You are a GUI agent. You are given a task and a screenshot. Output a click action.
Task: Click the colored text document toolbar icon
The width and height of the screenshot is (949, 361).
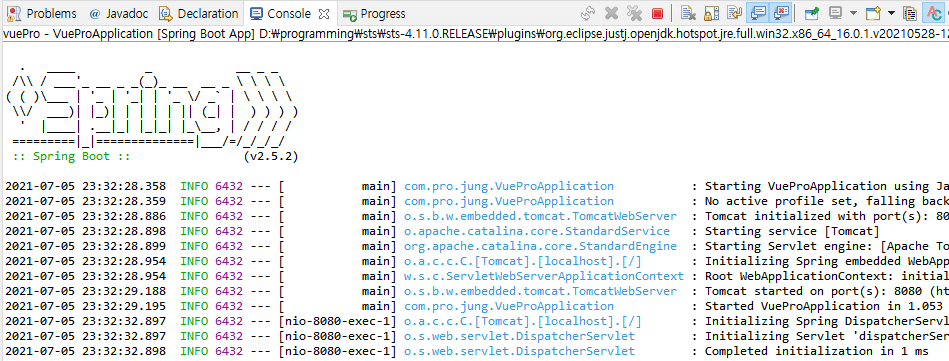[x=910, y=13]
